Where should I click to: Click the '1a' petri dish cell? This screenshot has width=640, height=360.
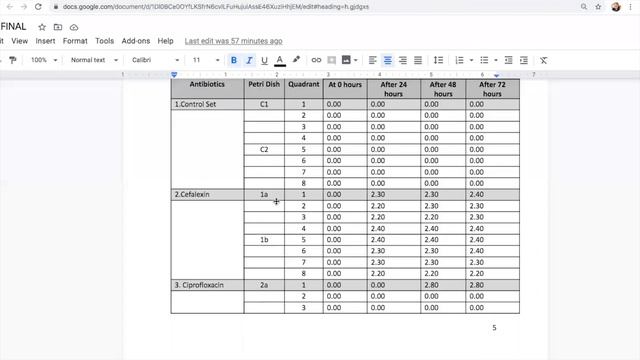[264, 194]
